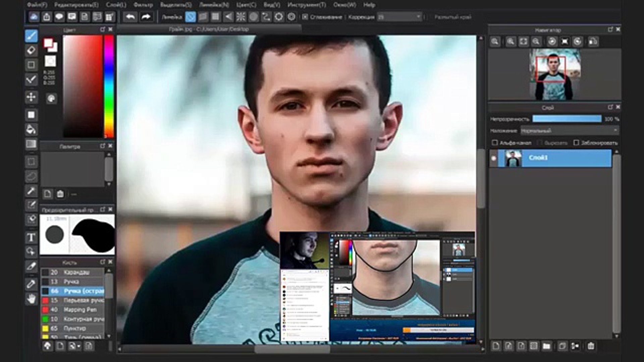Click the cloud save icon in the toolbar

[x=34, y=17]
